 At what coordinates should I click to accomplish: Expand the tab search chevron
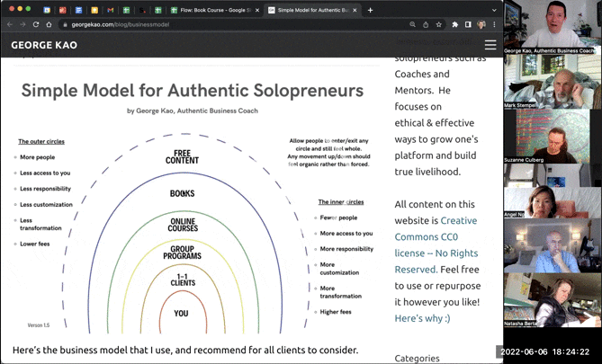tap(494, 11)
